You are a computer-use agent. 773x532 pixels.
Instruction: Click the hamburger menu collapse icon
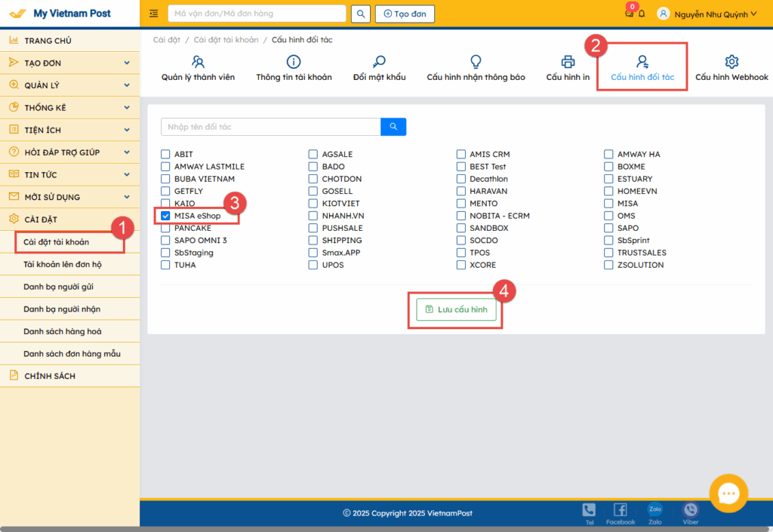[154, 14]
